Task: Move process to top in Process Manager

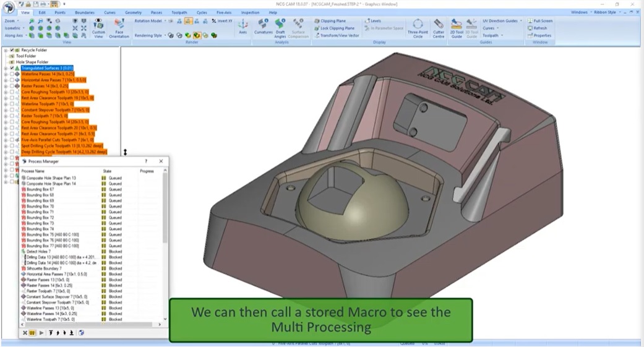Action: tap(51, 333)
